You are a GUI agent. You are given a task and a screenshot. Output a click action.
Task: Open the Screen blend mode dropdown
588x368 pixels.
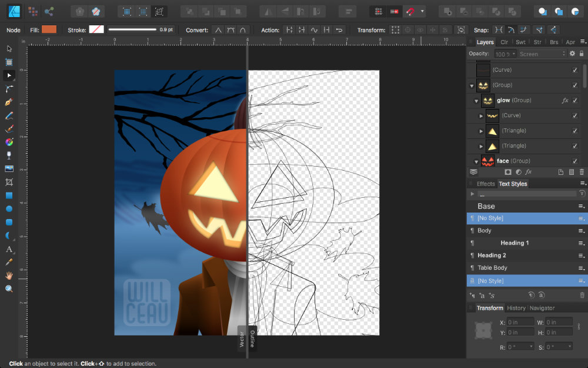click(x=542, y=54)
